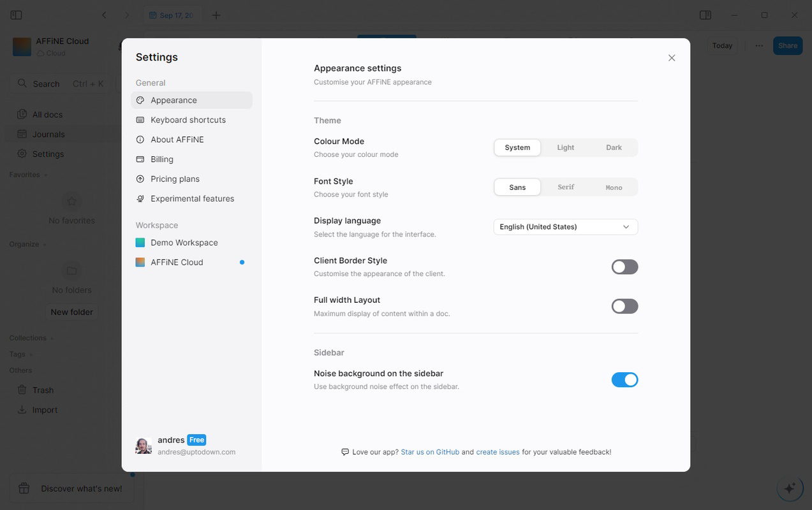Image resolution: width=812 pixels, height=510 pixels.
Task: Open the right sidebar panel icon
Action: pos(705,15)
